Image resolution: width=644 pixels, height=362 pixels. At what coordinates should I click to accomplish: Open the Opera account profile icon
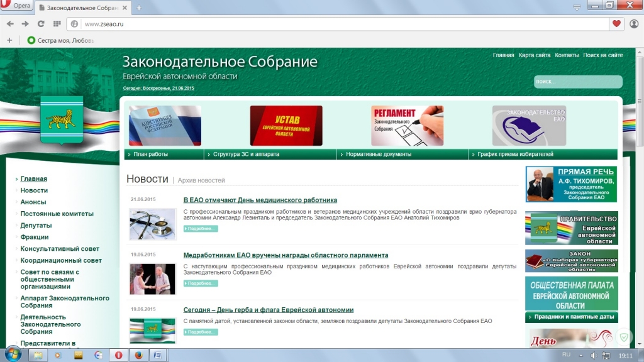coord(634,24)
